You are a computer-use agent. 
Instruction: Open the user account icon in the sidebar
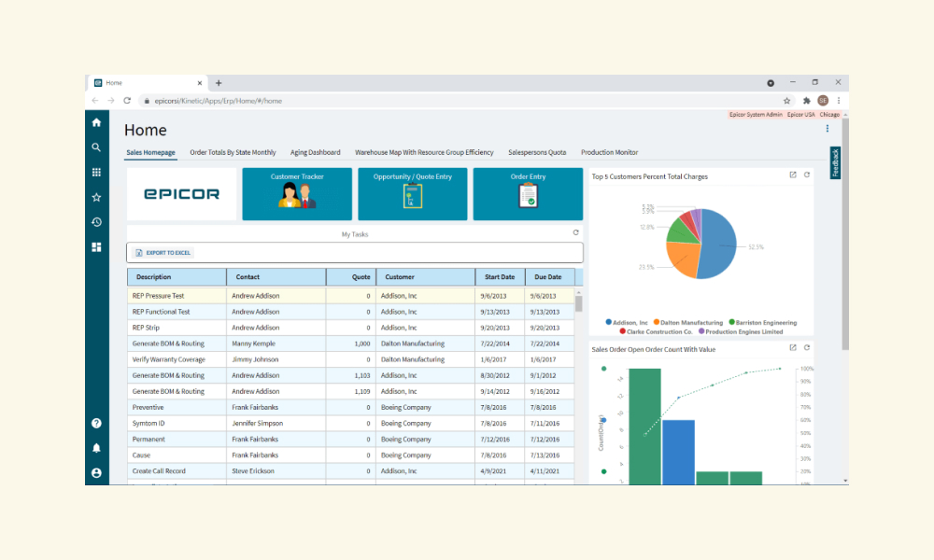pos(96,473)
